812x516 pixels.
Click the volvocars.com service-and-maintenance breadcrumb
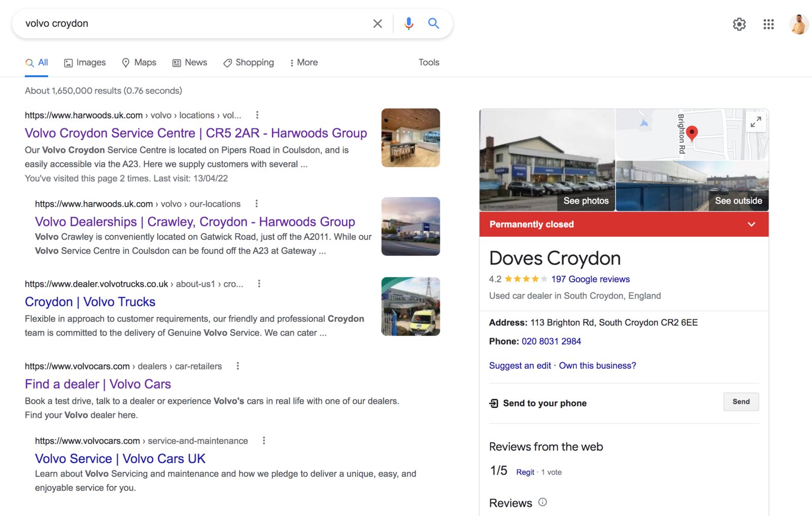[142, 441]
